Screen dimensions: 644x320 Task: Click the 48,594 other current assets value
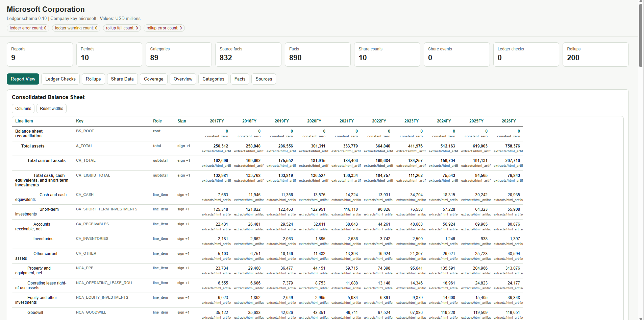pyautogui.click(x=514, y=254)
